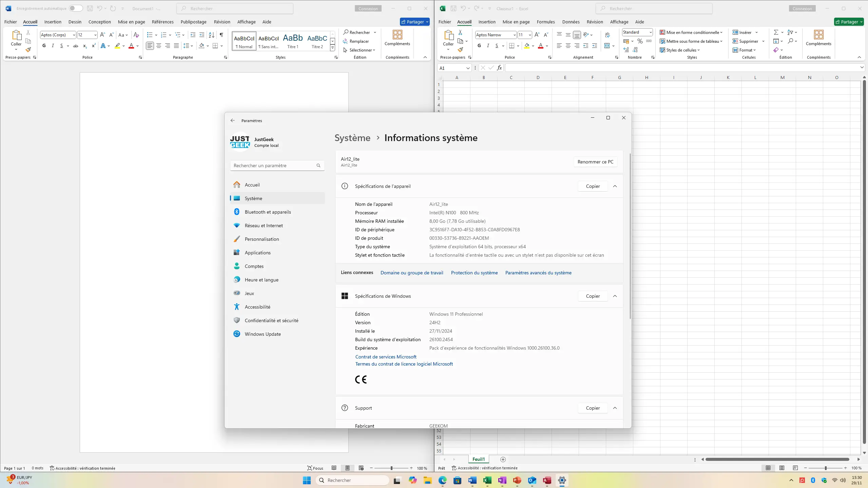This screenshot has width=868, height=488.
Task: Open Word font size dropdown
Action: tap(95, 35)
